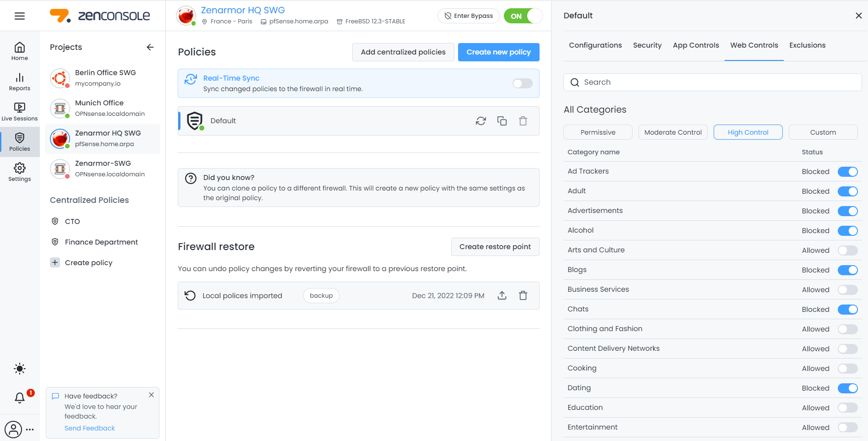Go to Home in the sidebar
The width and height of the screenshot is (868, 441).
20,51
